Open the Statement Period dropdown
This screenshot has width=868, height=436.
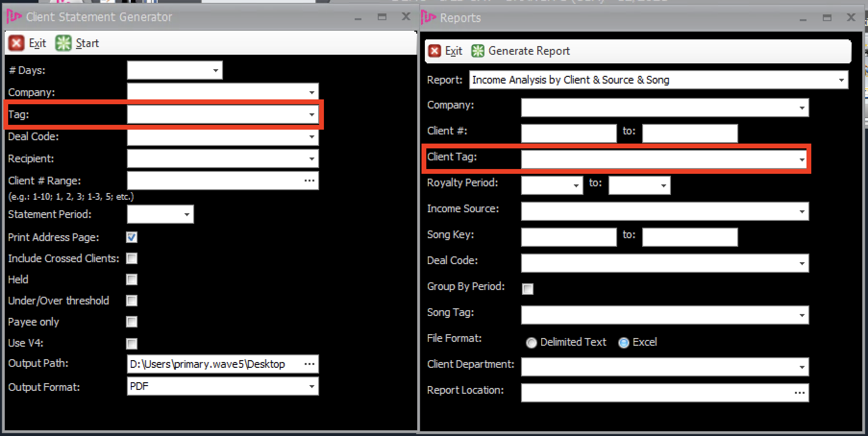(187, 214)
